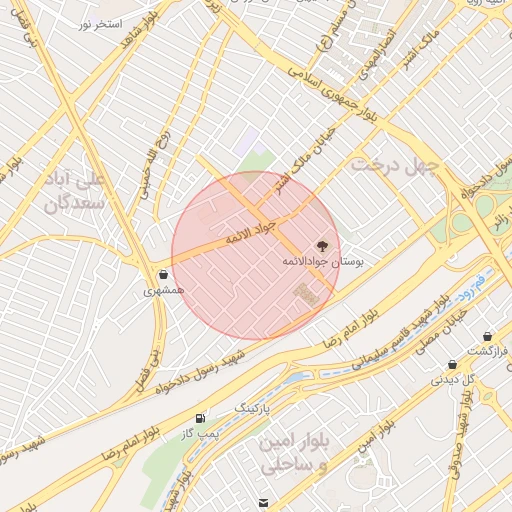
Task: Select the Javad-ol-Aemeh park tree icon
Action: pos(322,247)
